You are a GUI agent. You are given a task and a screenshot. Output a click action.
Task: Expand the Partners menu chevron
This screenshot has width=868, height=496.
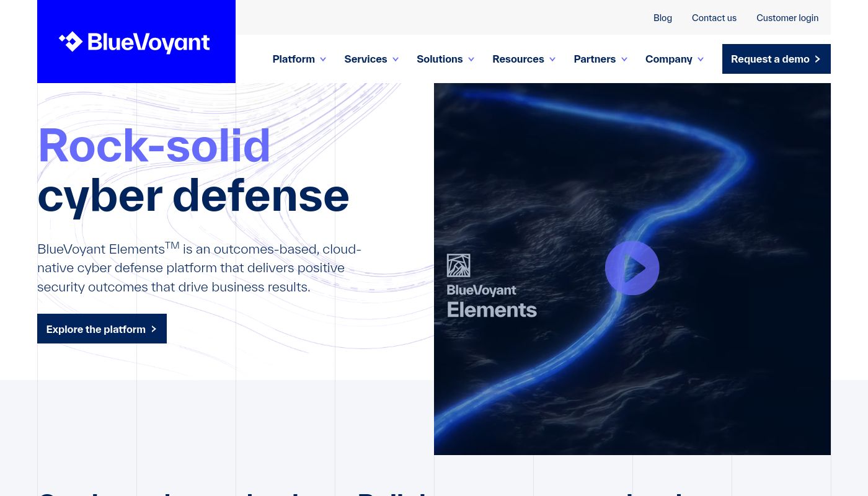pos(624,60)
